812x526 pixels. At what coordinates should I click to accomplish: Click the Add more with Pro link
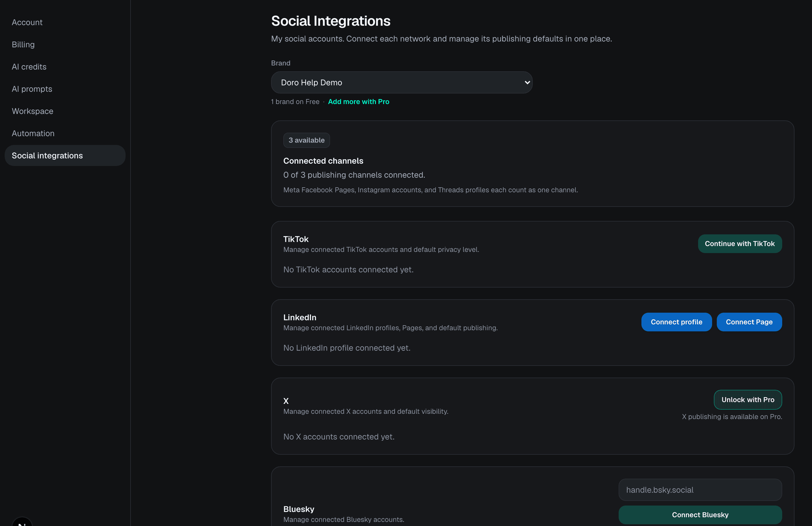[359, 101]
